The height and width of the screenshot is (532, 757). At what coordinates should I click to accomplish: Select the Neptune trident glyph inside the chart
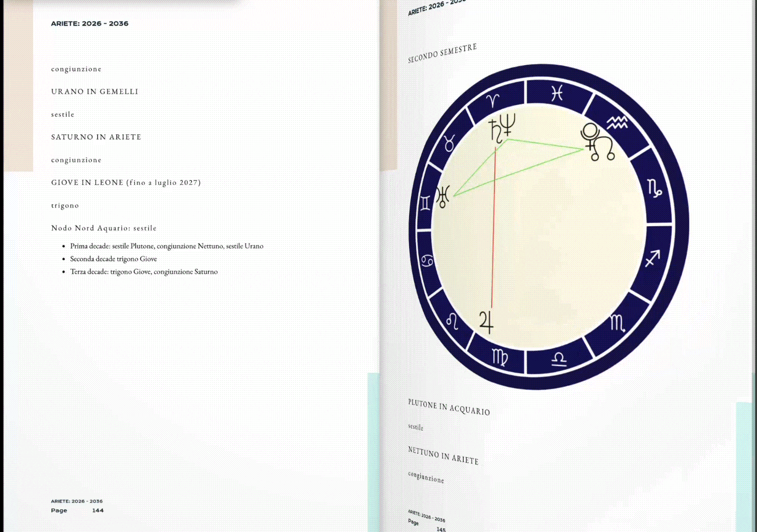click(x=508, y=124)
